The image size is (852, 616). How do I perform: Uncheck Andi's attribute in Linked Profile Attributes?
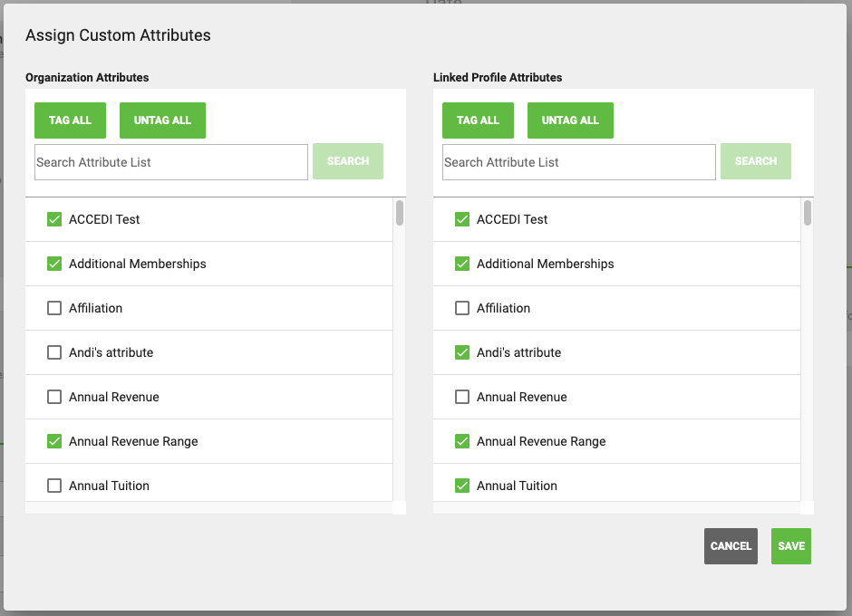pos(462,352)
